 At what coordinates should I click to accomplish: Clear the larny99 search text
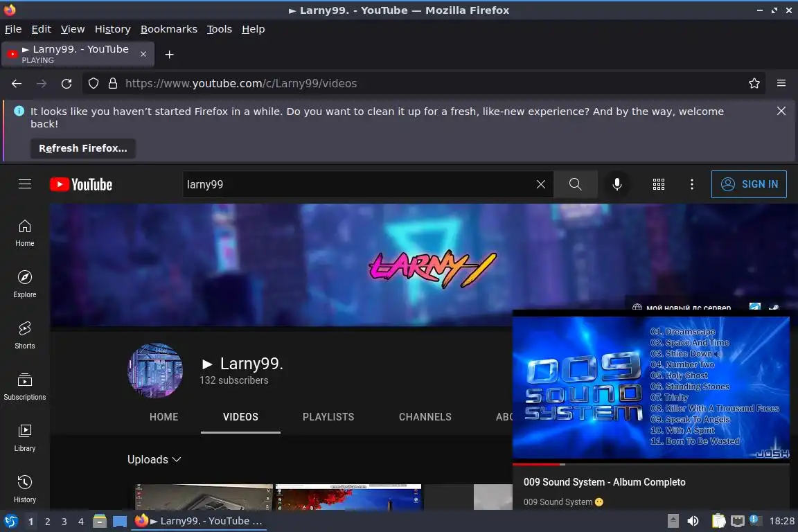(x=540, y=184)
